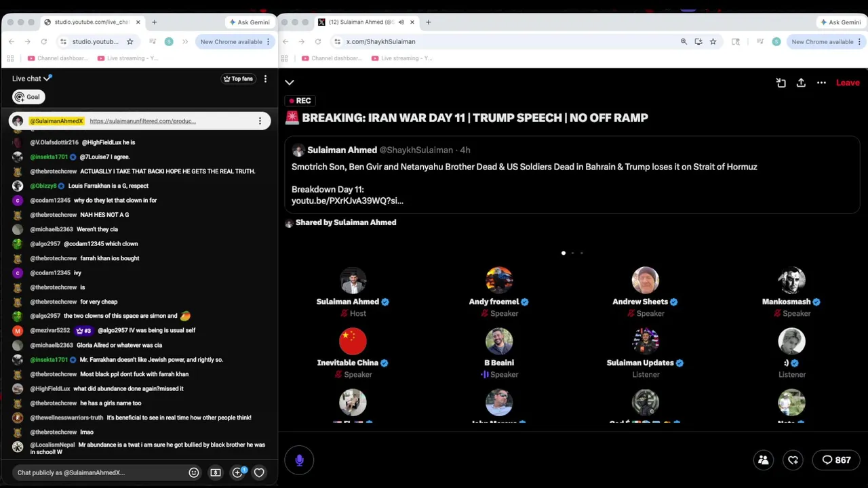Viewport: 868px width, 488px height.
Task: Select Inevitable China flag avatar
Action: 353,342
